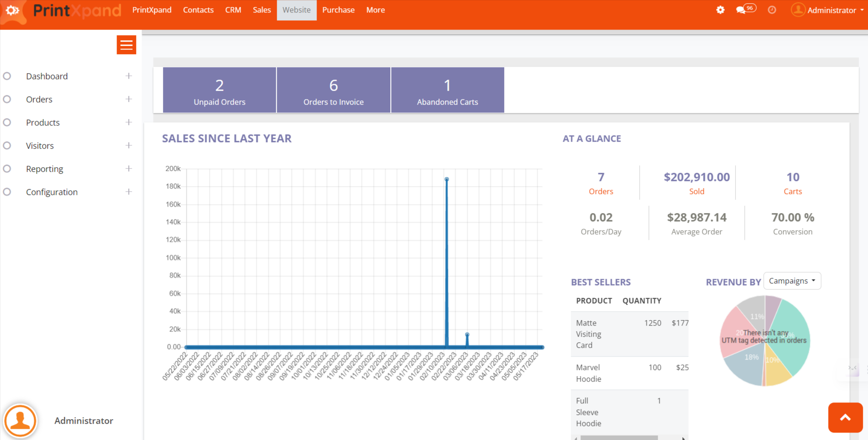The width and height of the screenshot is (868, 440).
Task: Click the Administrator avatar in top bar
Action: (798, 10)
